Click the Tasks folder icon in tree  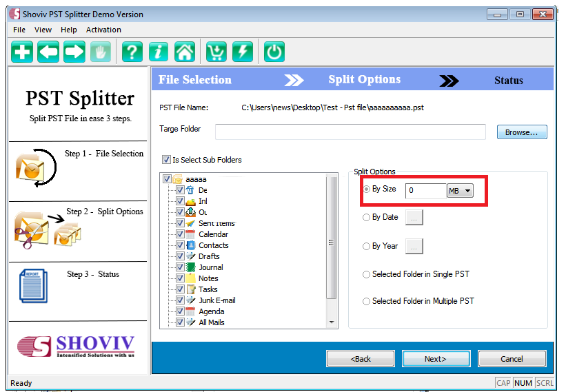(190, 289)
